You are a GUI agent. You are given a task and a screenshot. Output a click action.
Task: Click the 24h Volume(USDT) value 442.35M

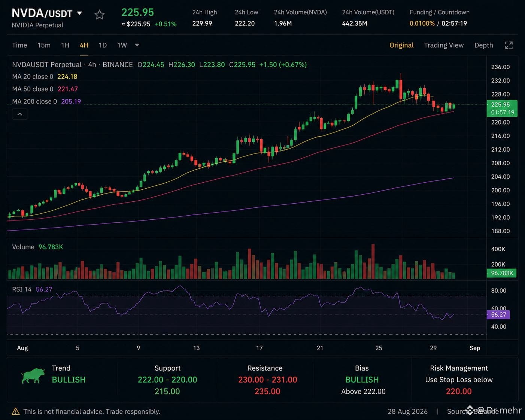(355, 24)
